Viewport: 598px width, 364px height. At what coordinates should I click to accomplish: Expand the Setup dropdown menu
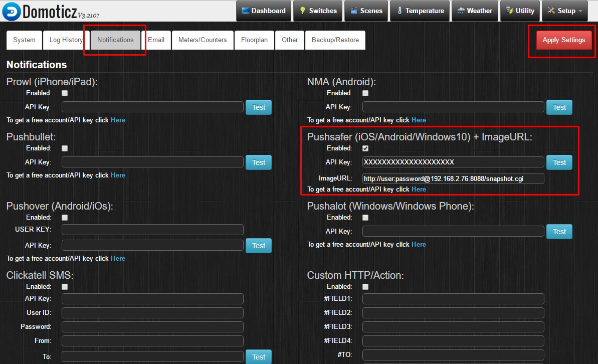[x=565, y=11]
